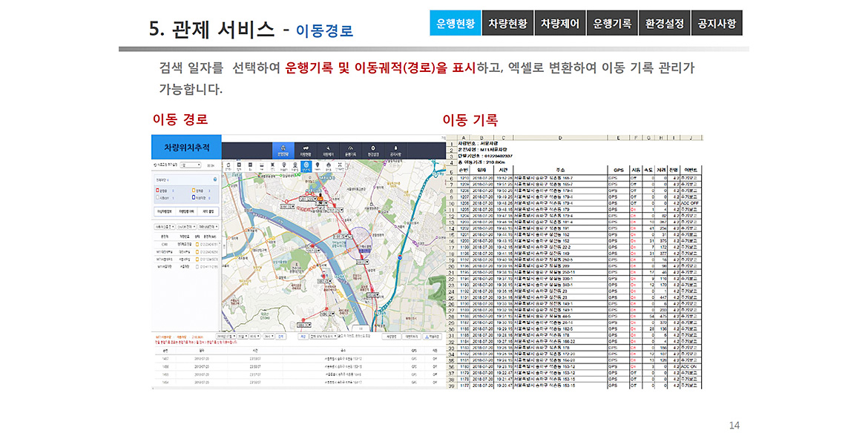
Task: Open the auto-refresh interval dropdown
Action: point(190,165)
